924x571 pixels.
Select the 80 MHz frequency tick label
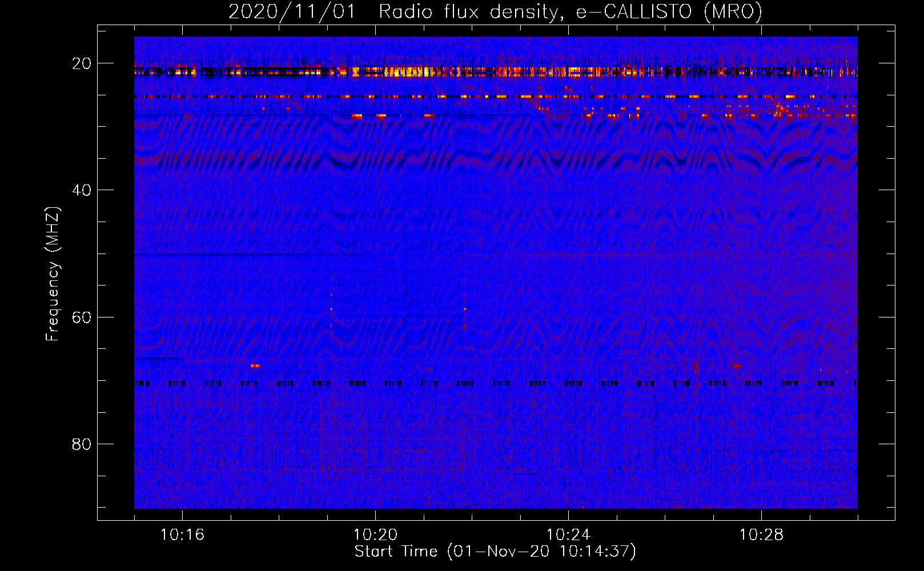[x=82, y=444]
